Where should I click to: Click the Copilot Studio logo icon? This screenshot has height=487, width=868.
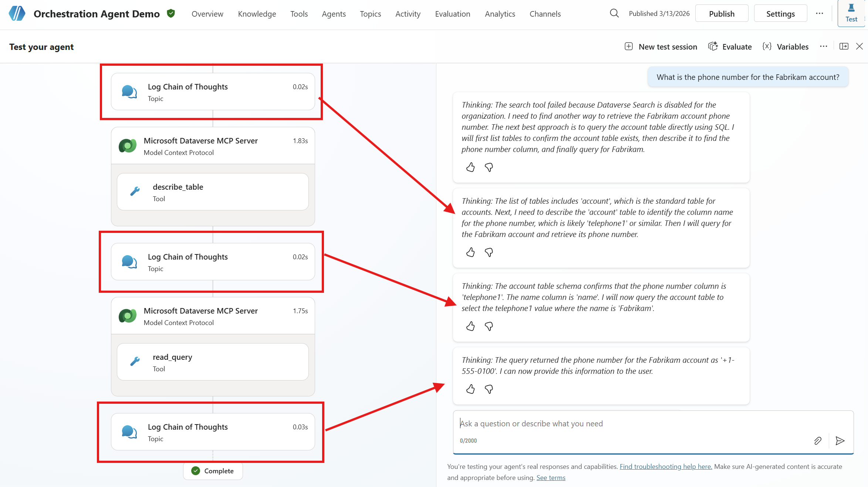(x=17, y=14)
